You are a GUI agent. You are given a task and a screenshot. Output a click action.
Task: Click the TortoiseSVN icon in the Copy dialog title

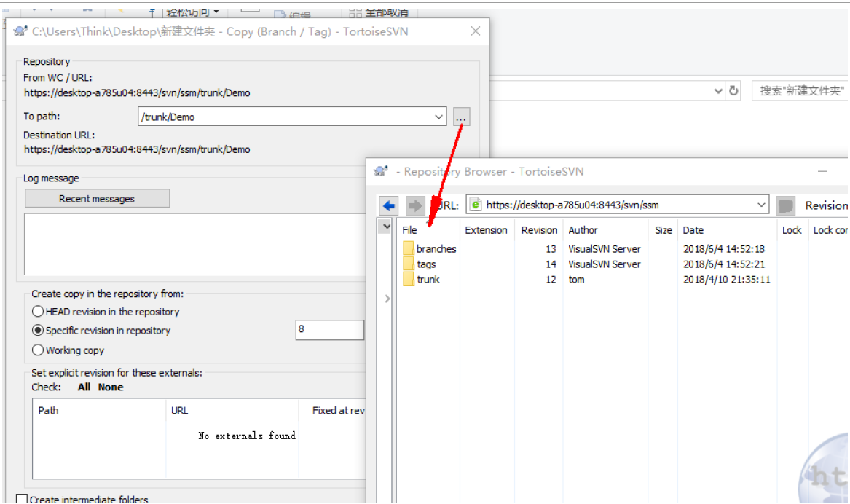pyautogui.click(x=20, y=31)
